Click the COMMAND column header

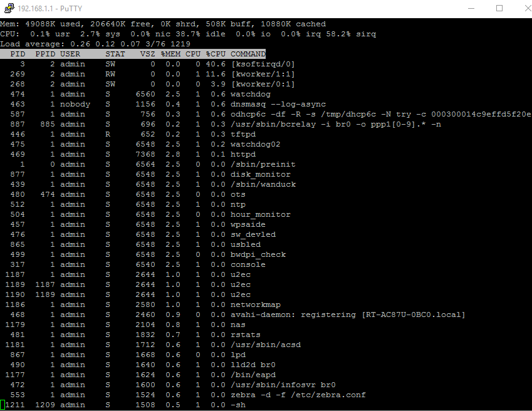(248, 54)
